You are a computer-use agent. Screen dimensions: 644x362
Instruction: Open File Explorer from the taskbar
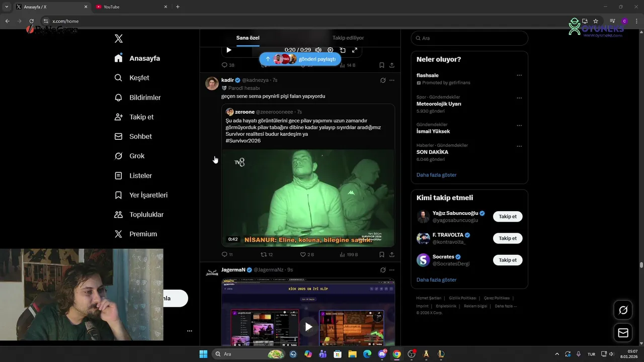(353, 354)
